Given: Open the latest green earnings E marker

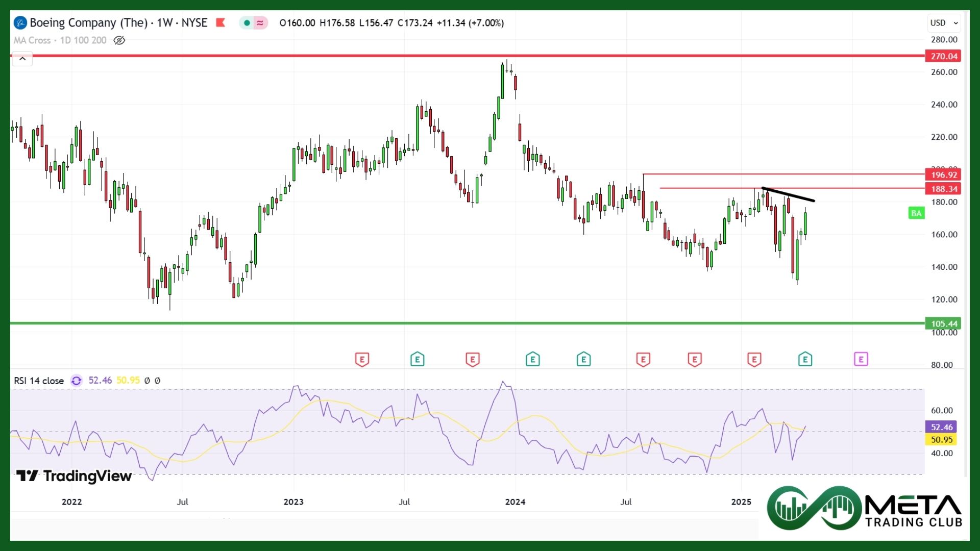Looking at the screenshot, I should pyautogui.click(x=805, y=359).
